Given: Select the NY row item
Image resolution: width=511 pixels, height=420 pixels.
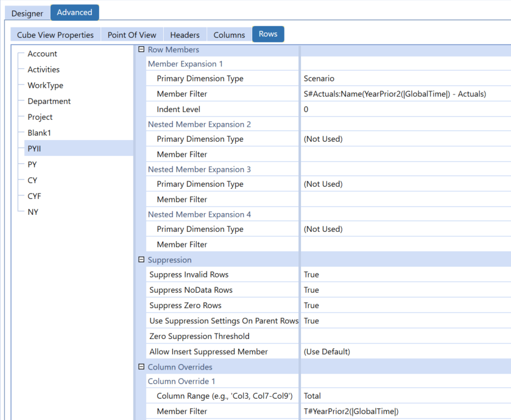Looking at the screenshot, I should pyautogui.click(x=33, y=212).
